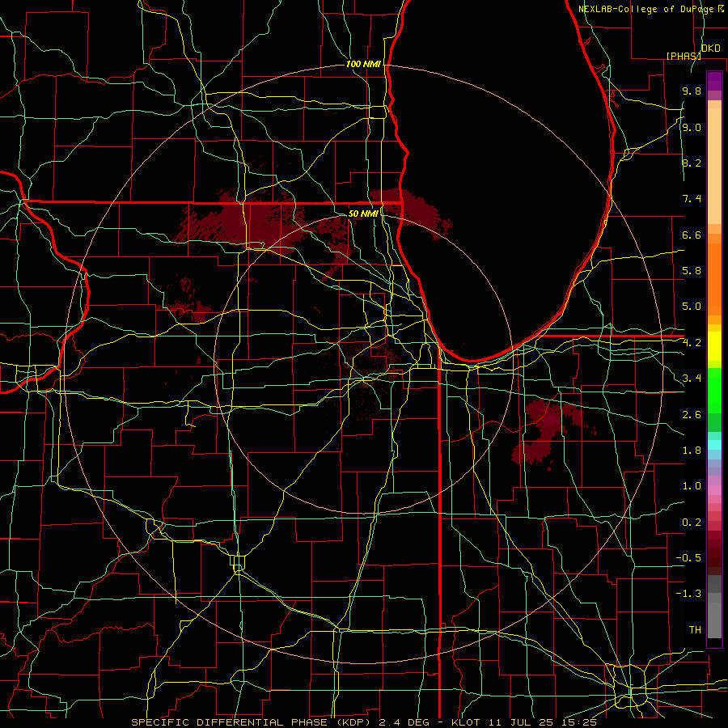Image resolution: width=728 pixels, height=728 pixels.
Task: Click the 3.4 scale value
Action: [692, 379]
